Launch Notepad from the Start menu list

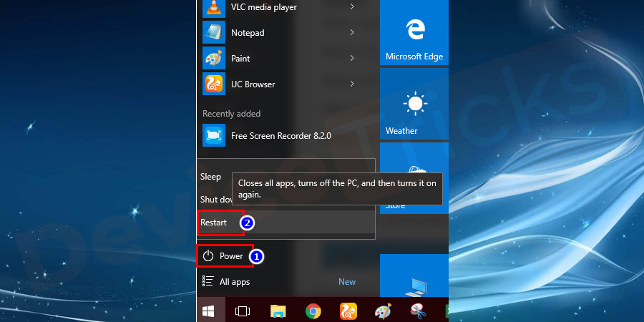point(247,33)
